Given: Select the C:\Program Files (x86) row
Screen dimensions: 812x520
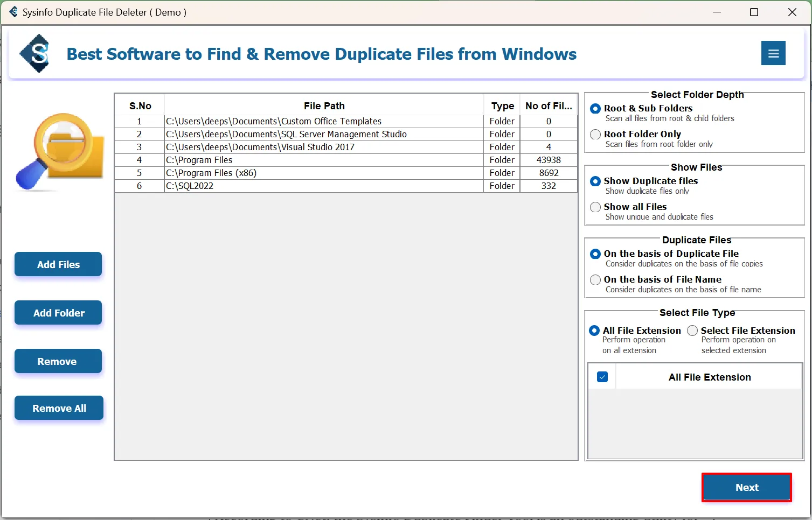Looking at the screenshot, I should coord(323,173).
